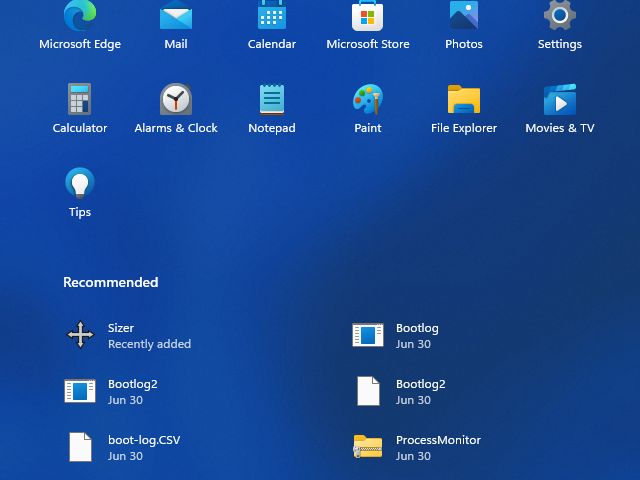
Task: Open Microsoft Edge browser icon
Action: click(x=80, y=15)
